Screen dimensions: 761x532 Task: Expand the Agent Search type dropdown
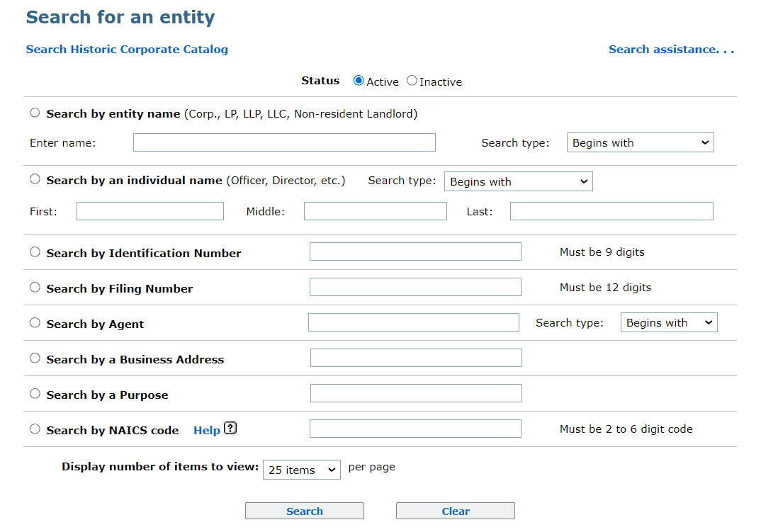tap(668, 322)
